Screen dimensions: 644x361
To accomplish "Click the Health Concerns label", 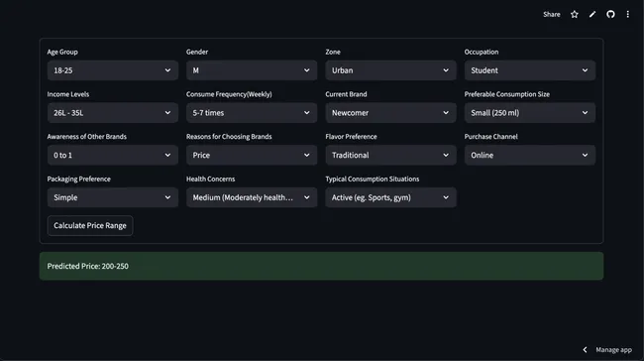I will (x=211, y=179).
